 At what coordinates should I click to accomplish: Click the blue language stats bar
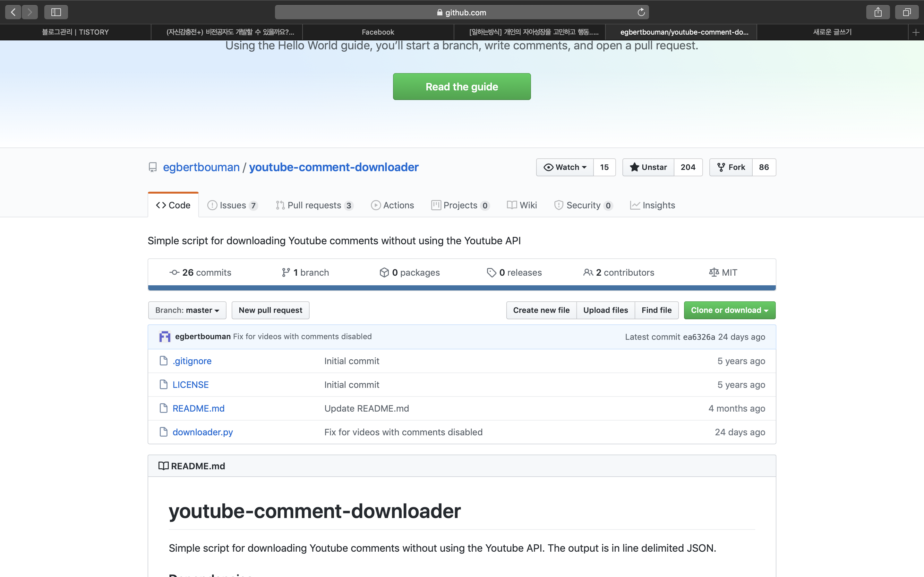click(462, 288)
